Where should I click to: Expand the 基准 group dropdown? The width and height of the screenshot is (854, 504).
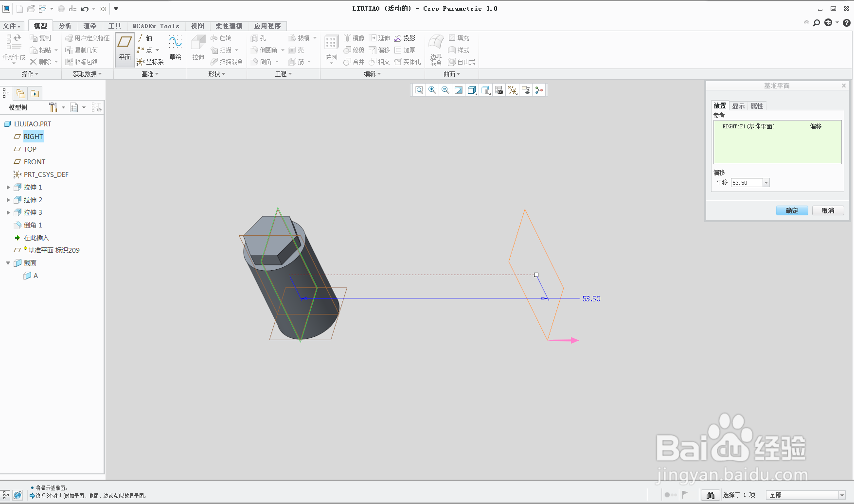[150, 74]
